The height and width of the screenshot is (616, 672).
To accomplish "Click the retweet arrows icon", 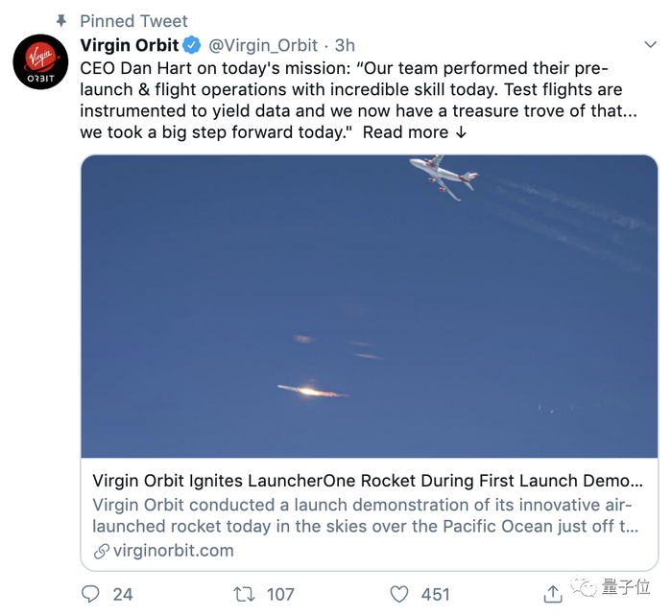I will coord(244,594).
